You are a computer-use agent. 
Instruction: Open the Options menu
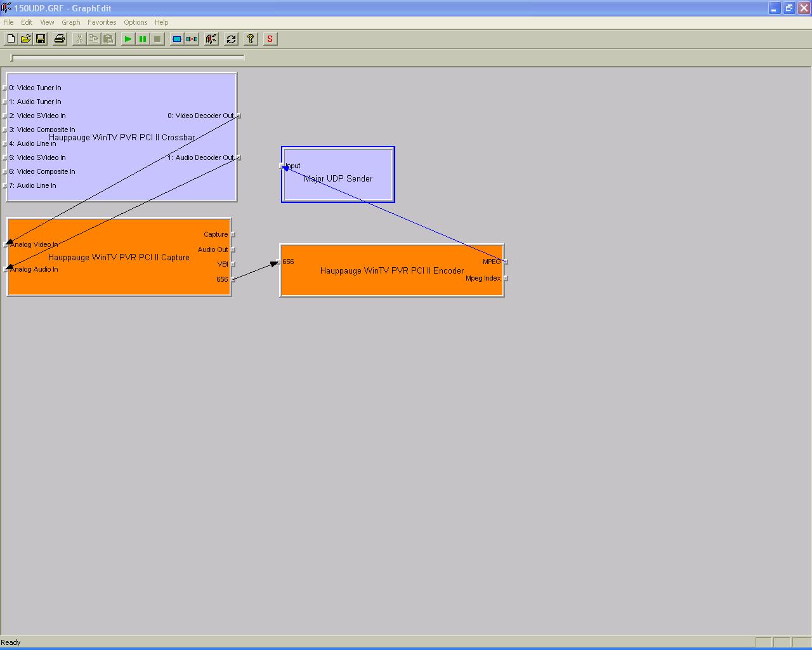tap(135, 22)
